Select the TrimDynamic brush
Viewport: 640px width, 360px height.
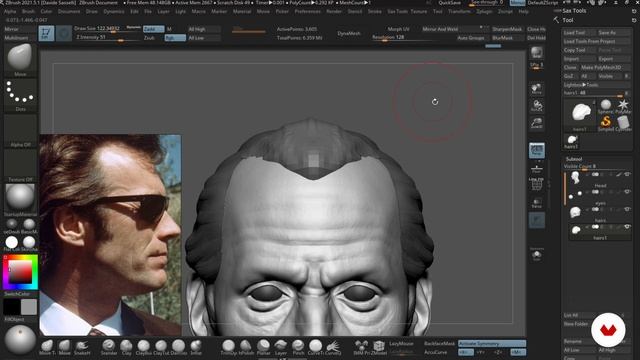pos(228,346)
